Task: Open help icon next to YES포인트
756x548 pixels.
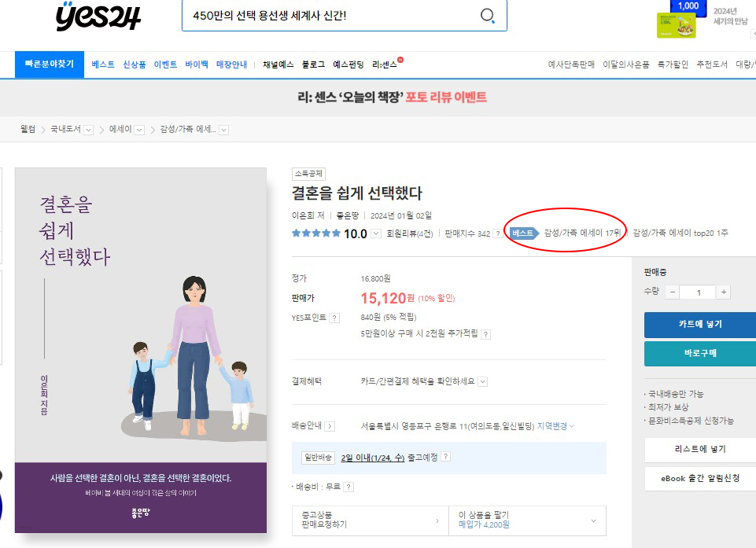Action: pyautogui.click(x=334, y=318)
